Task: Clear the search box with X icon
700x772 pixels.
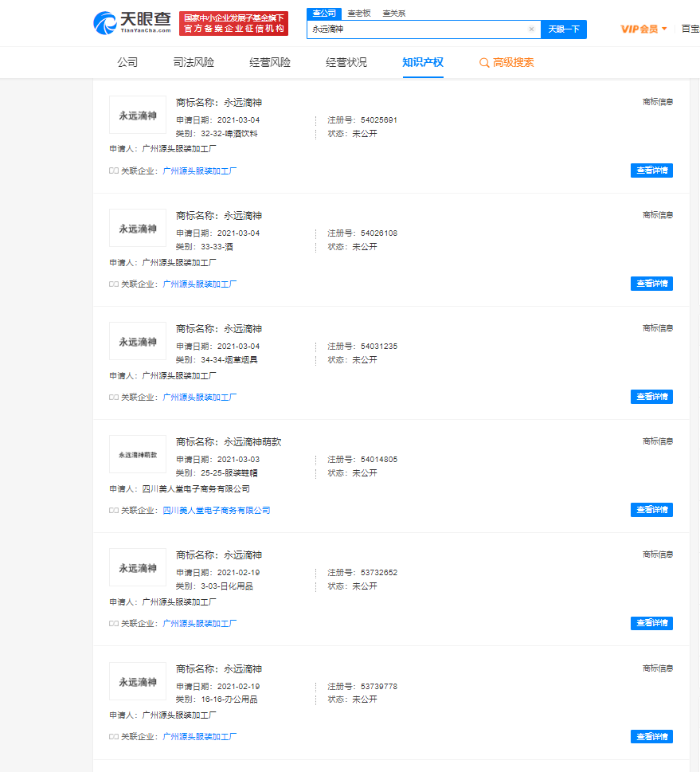Action: coord(531,29)
